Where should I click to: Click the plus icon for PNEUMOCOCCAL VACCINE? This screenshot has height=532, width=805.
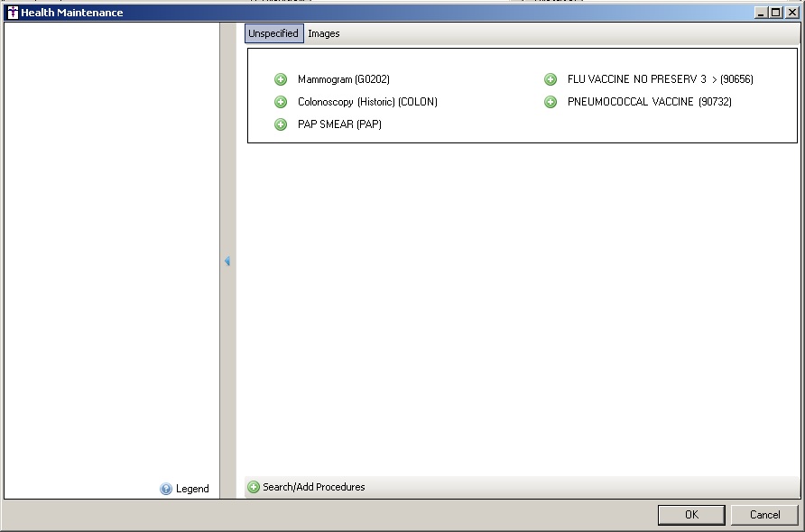click(551, 103)
